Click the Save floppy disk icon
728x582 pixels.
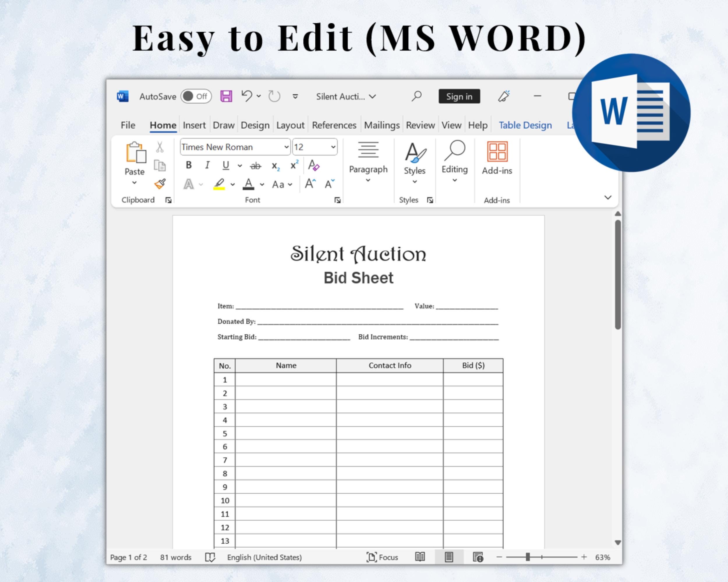tap(226, 96)
